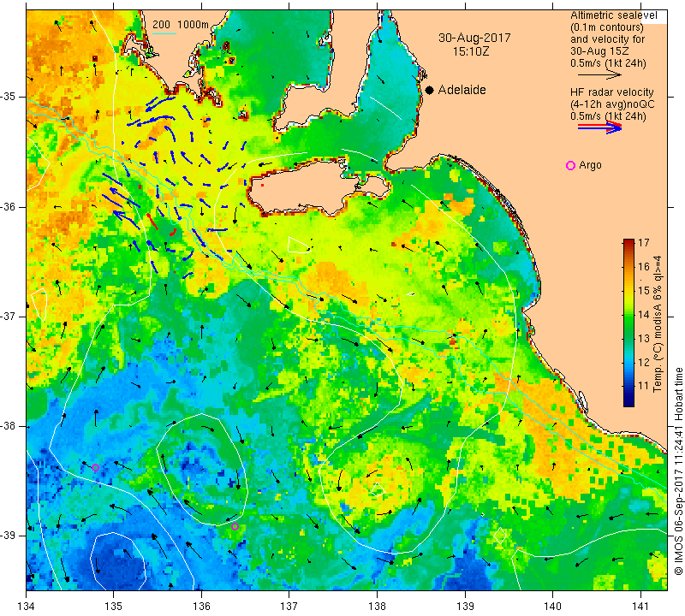Click the colorbar label '11'
This screenshot has width=685, height=616.
[644, 386]
